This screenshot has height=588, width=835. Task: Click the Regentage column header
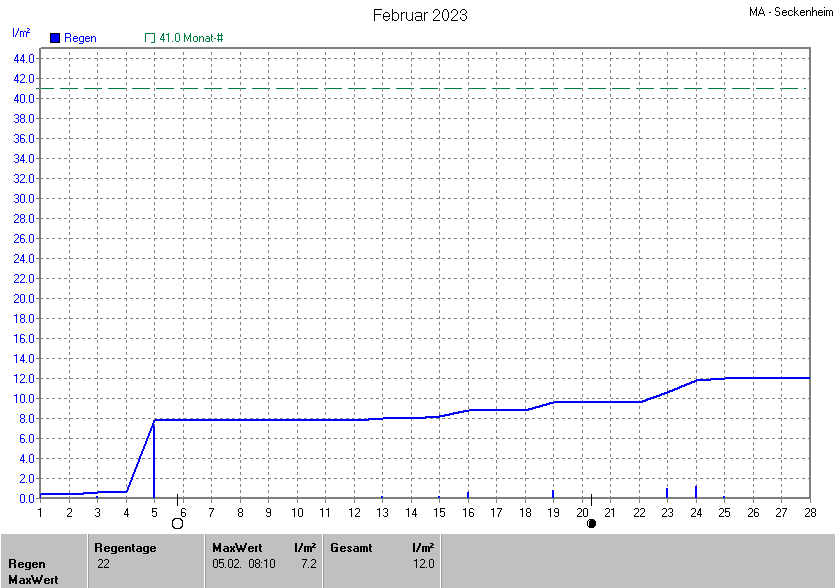tap(125, 548)
